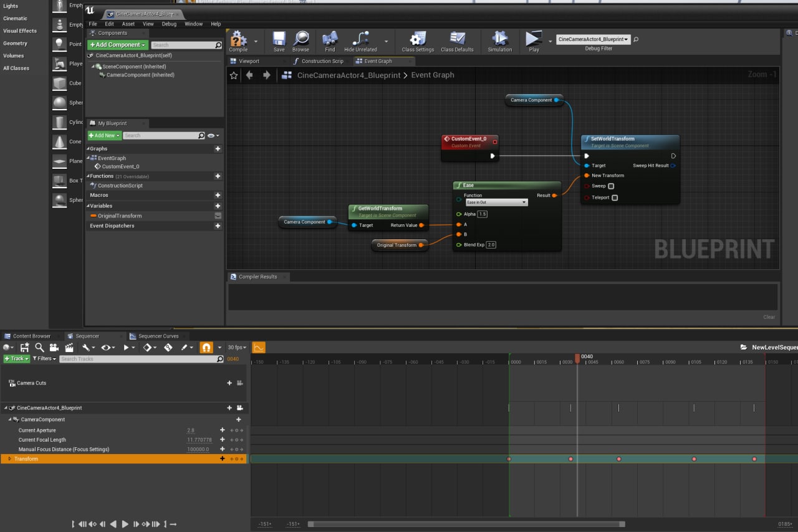Open Sequencer eye view options
This screenshot has height=532, width=798.
coord(108,348)
